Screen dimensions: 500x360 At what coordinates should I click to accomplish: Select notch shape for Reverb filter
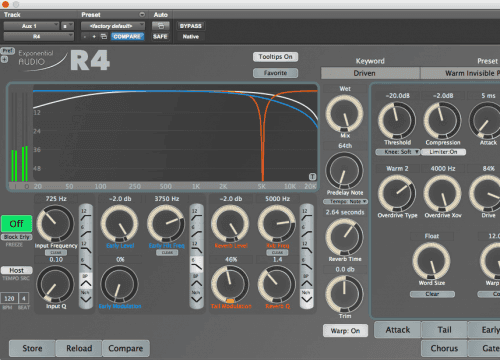coord(306,297)
